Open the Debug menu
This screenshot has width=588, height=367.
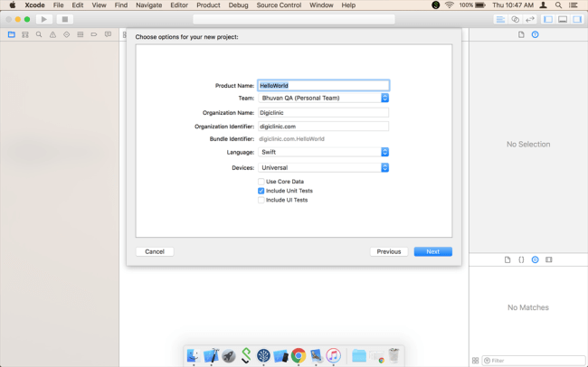(239, 5)
